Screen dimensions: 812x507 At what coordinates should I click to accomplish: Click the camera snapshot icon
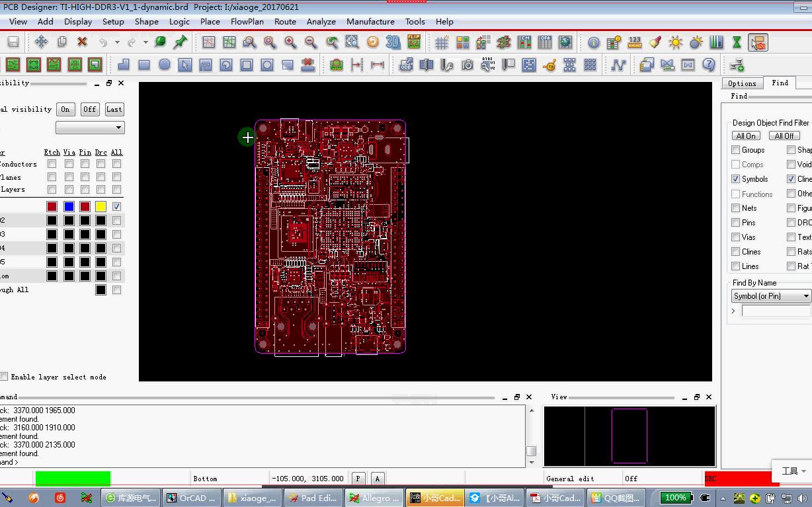[x=467, y=65]
